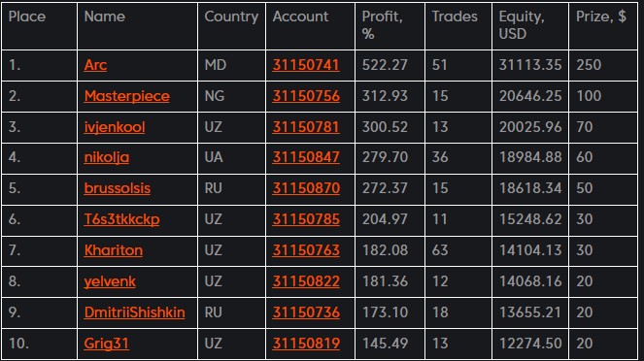View account 31150781 details
644x361 pixels.
point(306,127)
